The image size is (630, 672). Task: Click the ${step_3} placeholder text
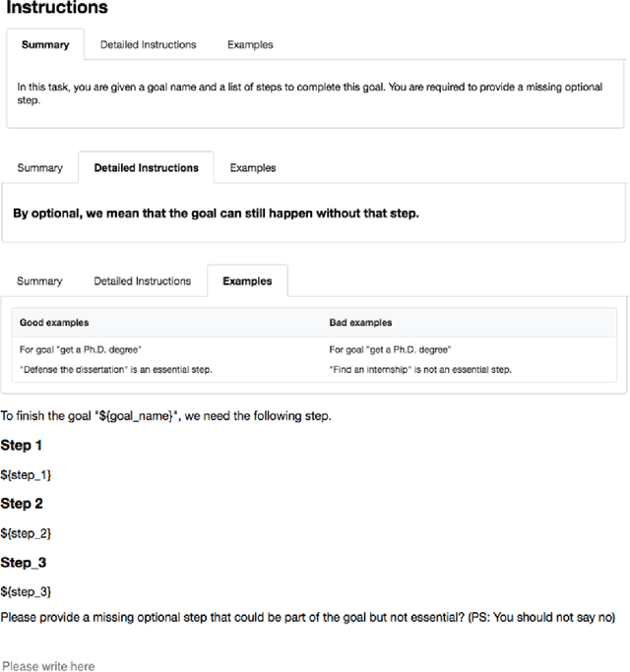[x=26, y=591]
